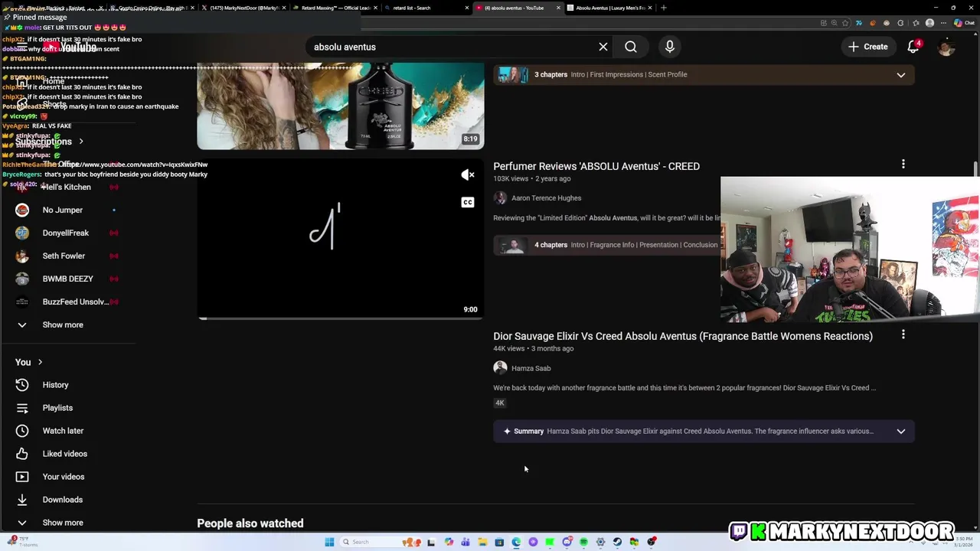Open the Aaron Terence Hughes channel avatar
This screenshot has width=980, height=551.
point(500,198)
